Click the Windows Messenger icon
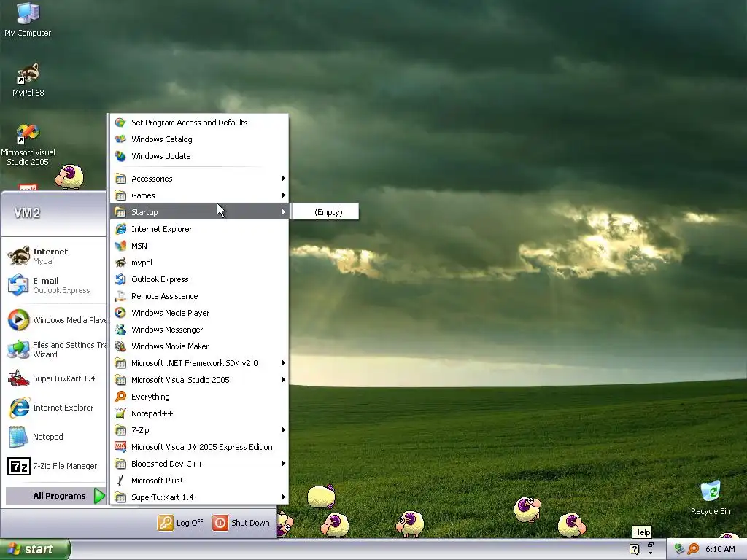 pyautogui.click(x=120, y=330)
